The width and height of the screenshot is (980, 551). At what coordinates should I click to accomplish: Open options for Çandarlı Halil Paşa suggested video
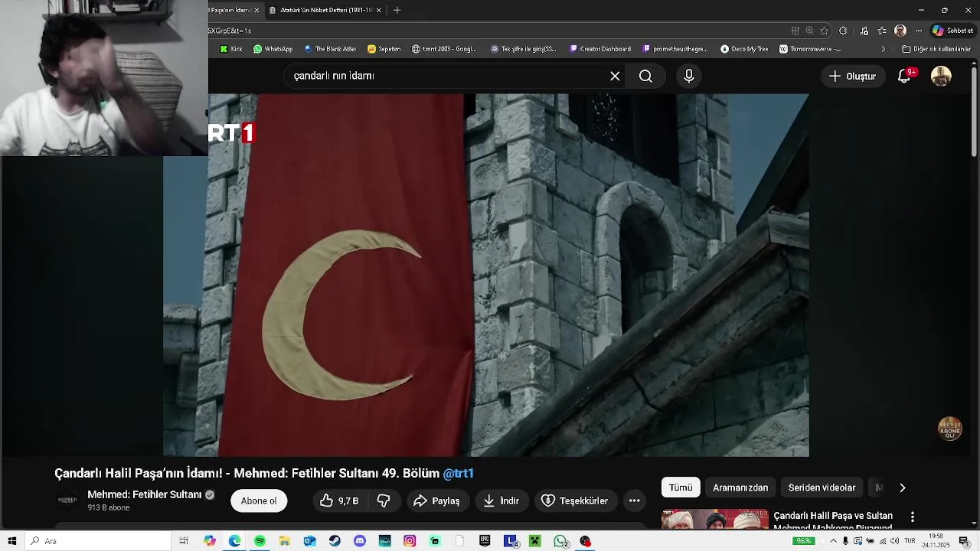[x=912, y=517]
